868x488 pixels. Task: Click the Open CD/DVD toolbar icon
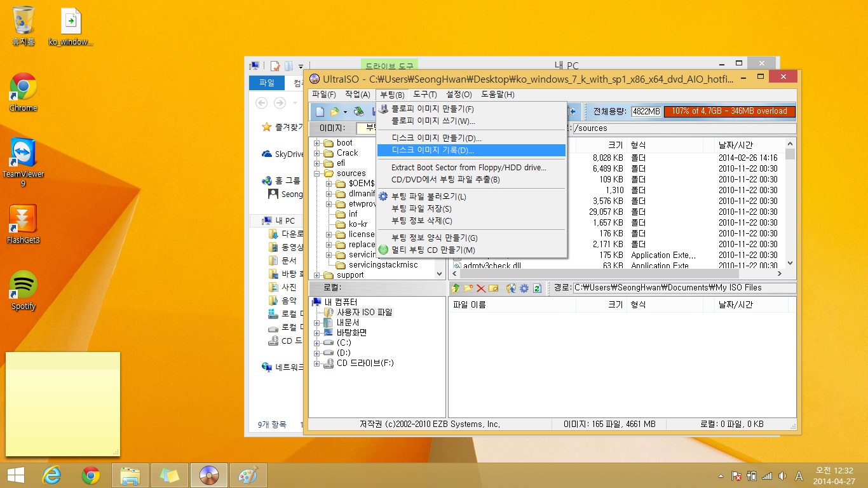pyautogui.click(x=359, y=112)
